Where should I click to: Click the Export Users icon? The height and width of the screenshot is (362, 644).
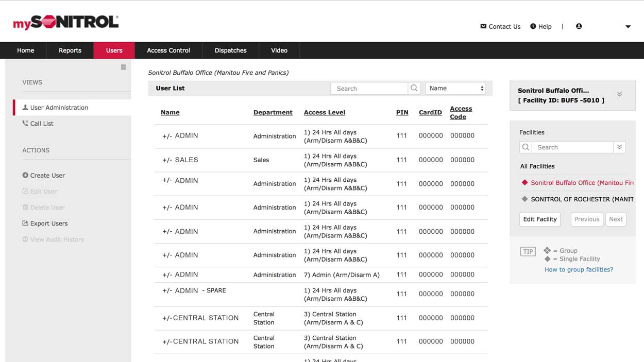pyautogui.click(x=25, y=223)
